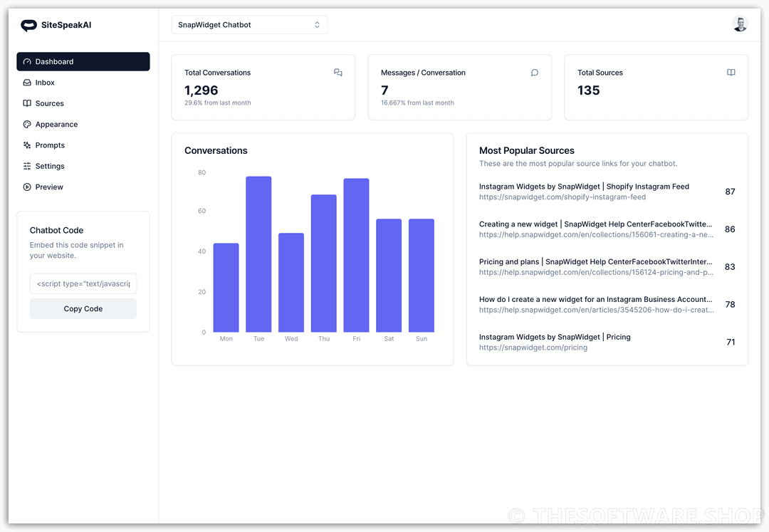
Task: Go to the Dashboard menu item
Action: point(83,62)
